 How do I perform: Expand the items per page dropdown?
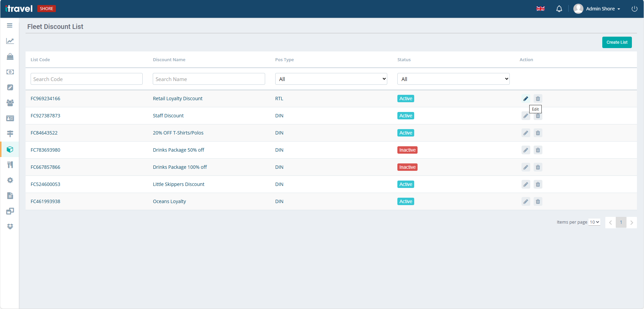(594, 222)
